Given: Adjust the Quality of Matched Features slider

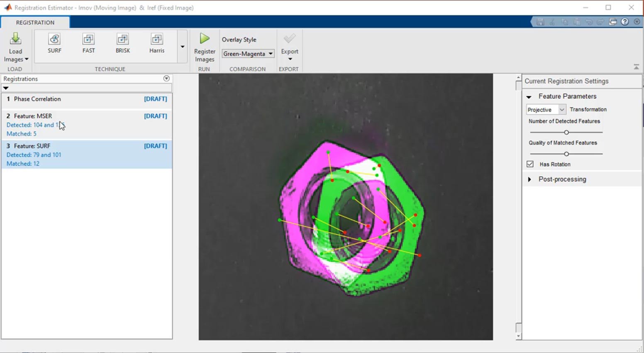Looking at the screenshot, I should 567,154.
